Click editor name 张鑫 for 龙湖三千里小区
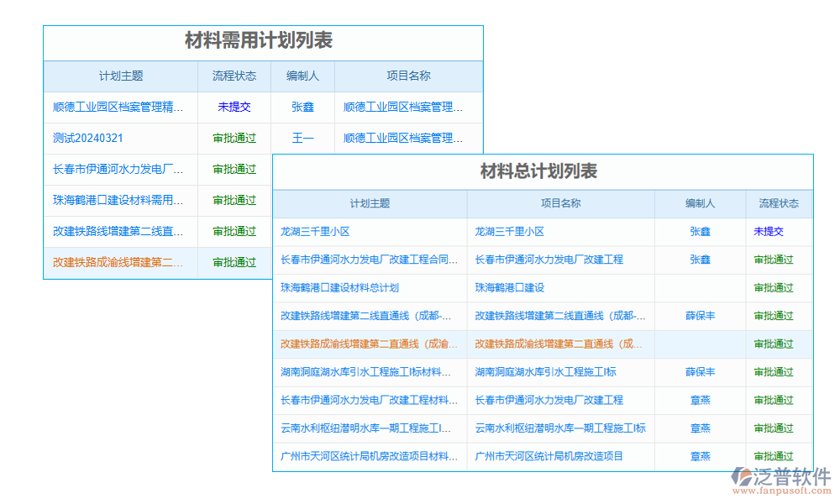The width and height of the screenshot is (840, 504). click(x=699, y=232)
